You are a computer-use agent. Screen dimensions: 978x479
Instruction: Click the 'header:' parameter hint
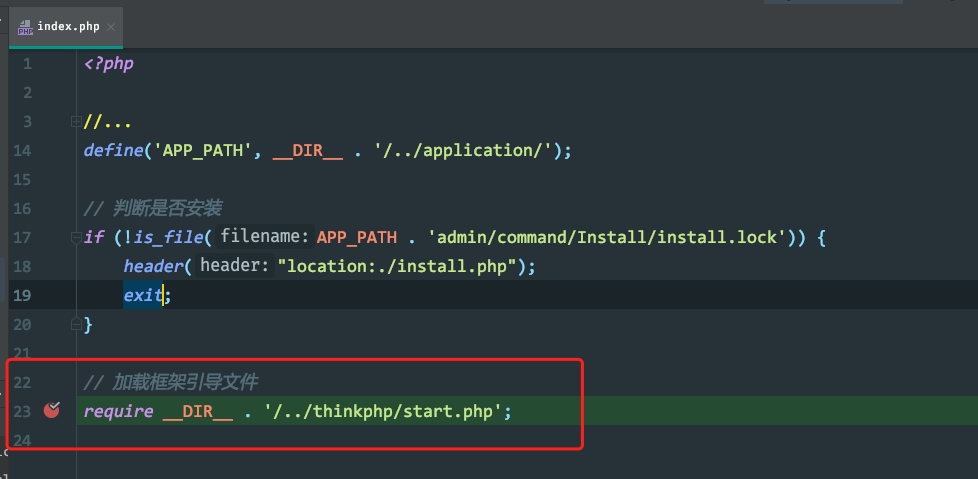click(x=235, y=266)
